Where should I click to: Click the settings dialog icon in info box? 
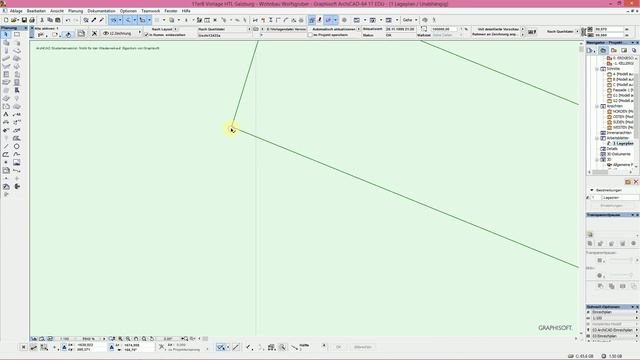(42, 34)
